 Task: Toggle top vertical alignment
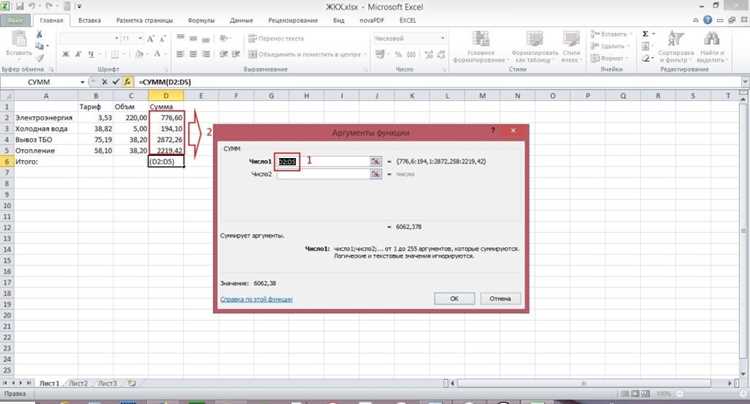pyautogui.click(x=180, y=38)
